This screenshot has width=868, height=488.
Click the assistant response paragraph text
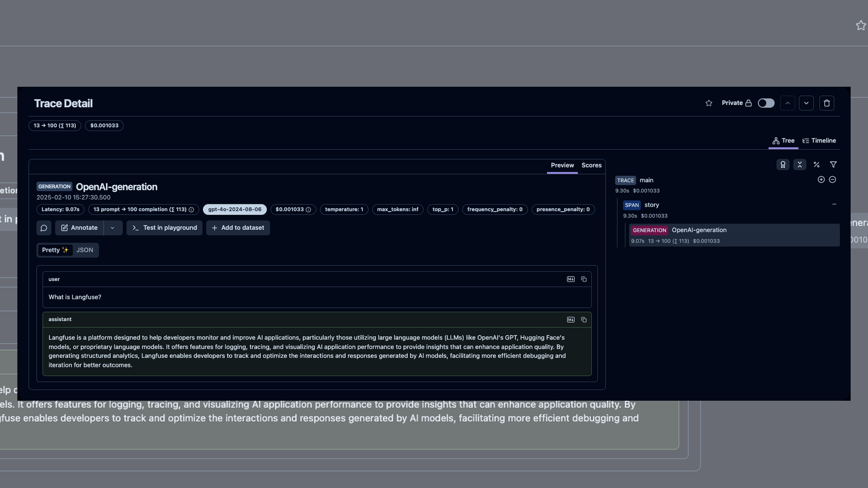point(307,351)
